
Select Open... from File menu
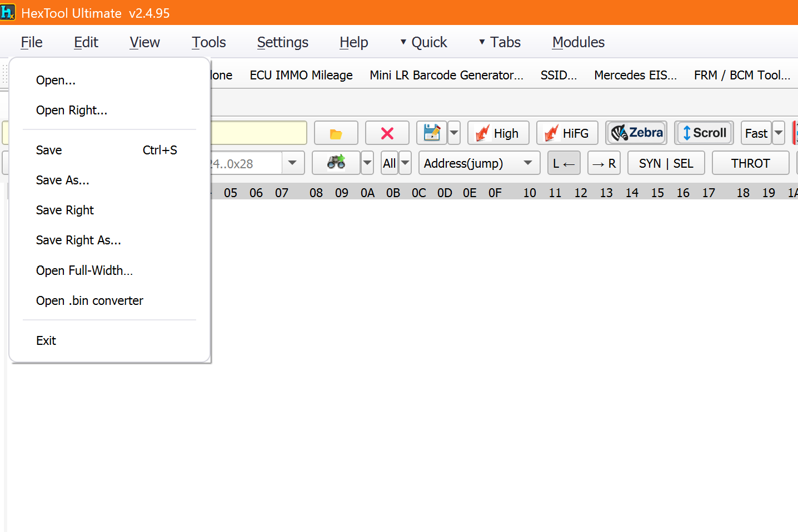[x=109, y=80]
